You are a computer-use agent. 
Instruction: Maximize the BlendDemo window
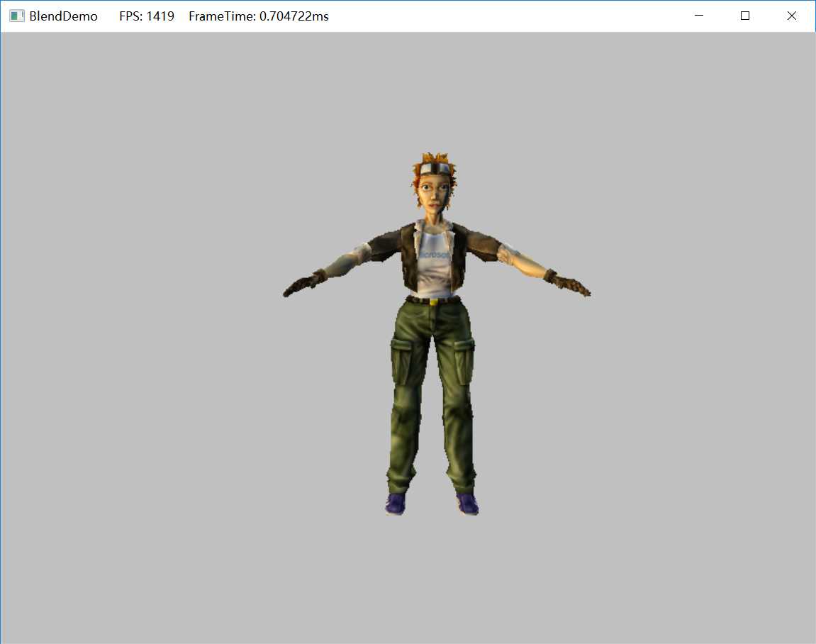(744, 16)
